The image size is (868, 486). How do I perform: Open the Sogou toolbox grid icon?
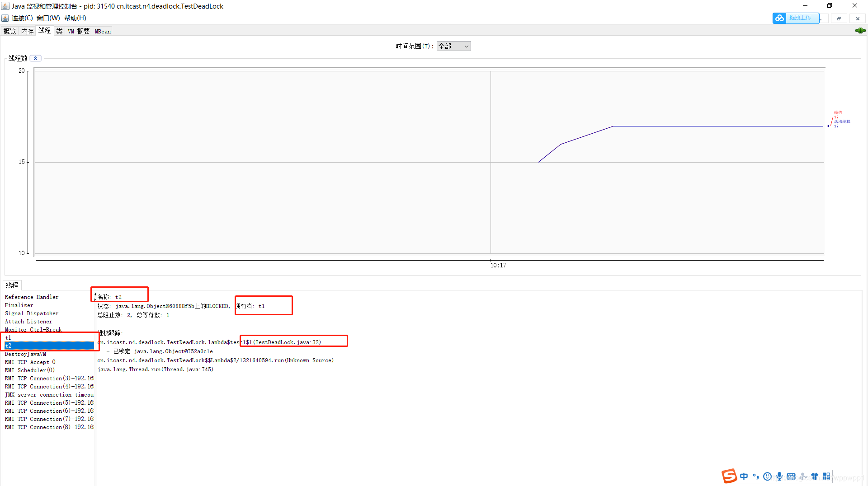pos(826,476)
